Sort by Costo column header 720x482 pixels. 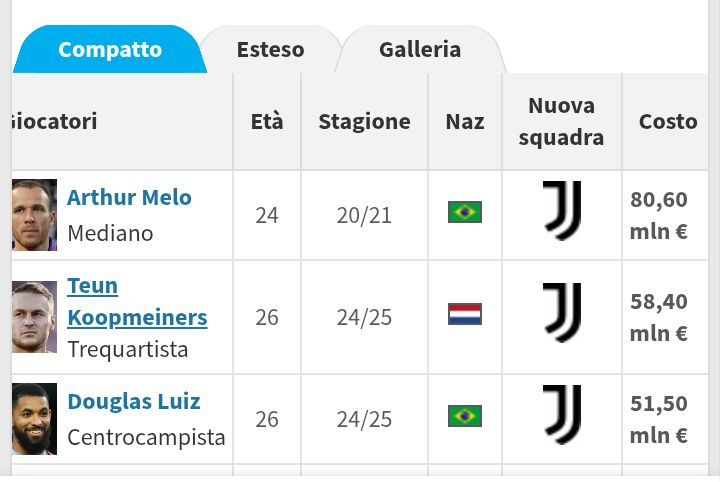tap(668, 122)
